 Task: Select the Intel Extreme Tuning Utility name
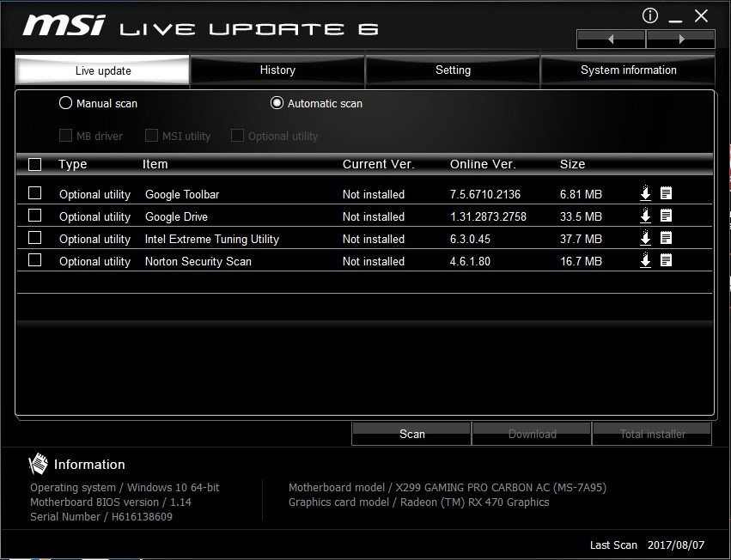(x=211, y=239)
